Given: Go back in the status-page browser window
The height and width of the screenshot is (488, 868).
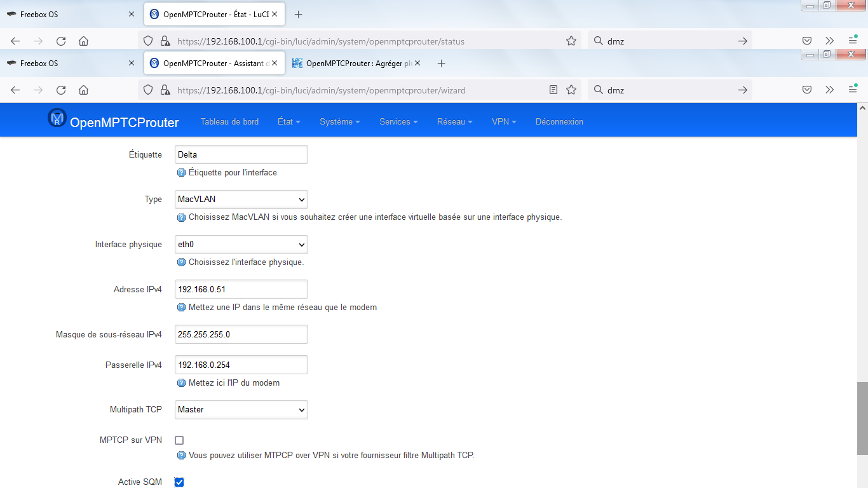Looking at the screenshot, I should click(15, 41).
